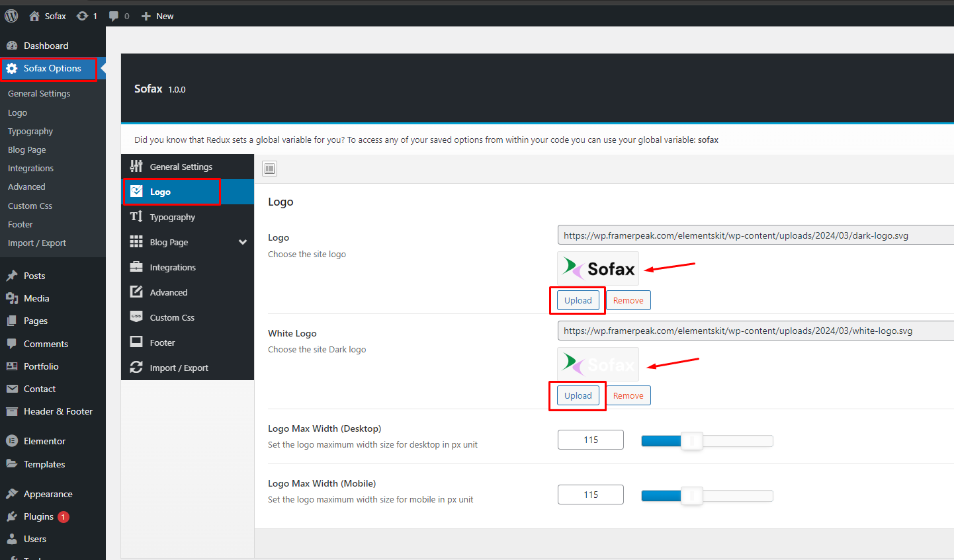954x560 pixels.
Task: Click the plus icon next to New
Action: pos(146,16)
